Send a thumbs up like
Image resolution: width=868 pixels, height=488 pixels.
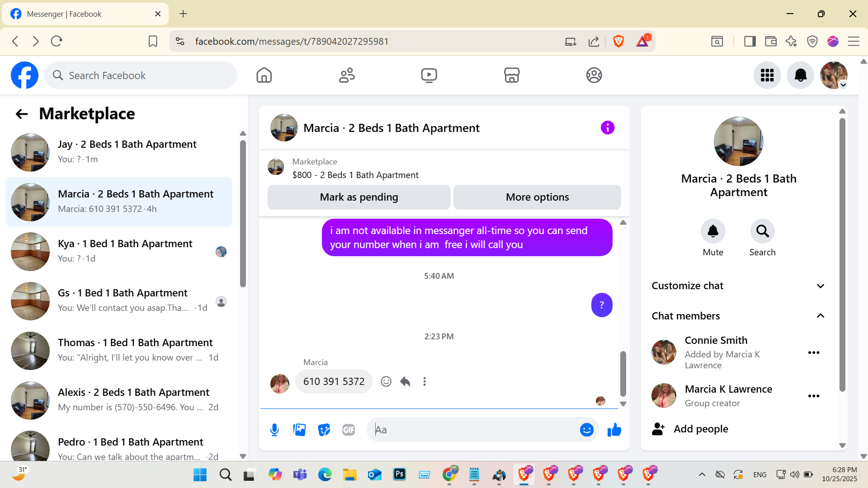614,430
